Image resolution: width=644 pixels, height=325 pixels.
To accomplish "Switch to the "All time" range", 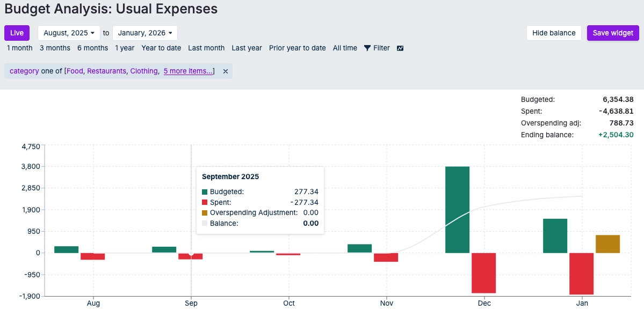I will click(x=344, y=48).
